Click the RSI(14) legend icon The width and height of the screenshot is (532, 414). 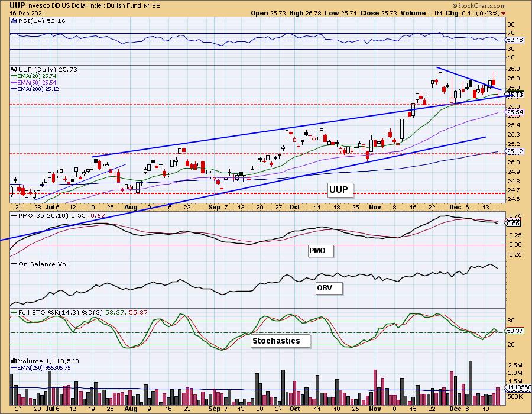coord(14,21)
